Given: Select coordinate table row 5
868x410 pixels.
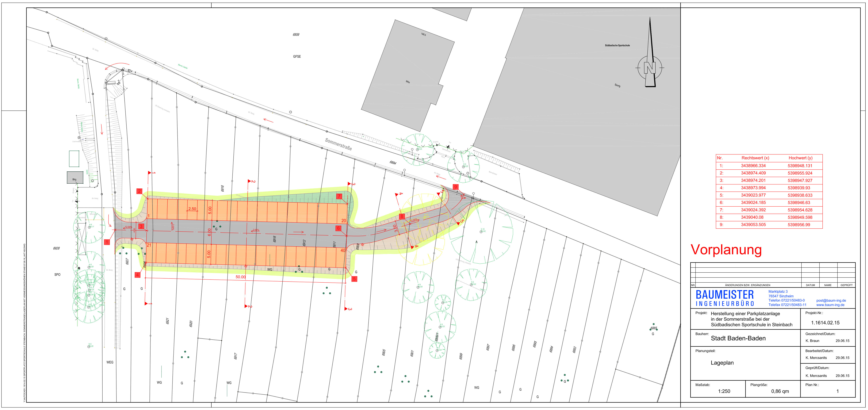Looking at the screenshot, I should click(x=769, y=195).
